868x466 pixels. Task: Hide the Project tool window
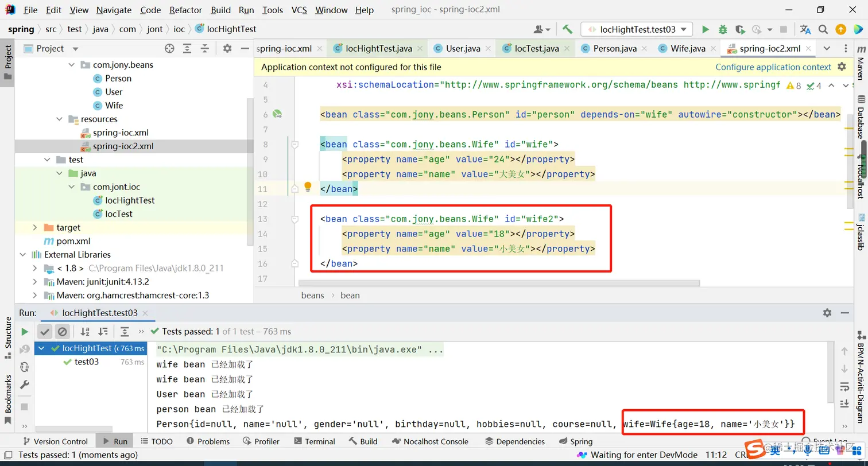click(x=245, y=49)
